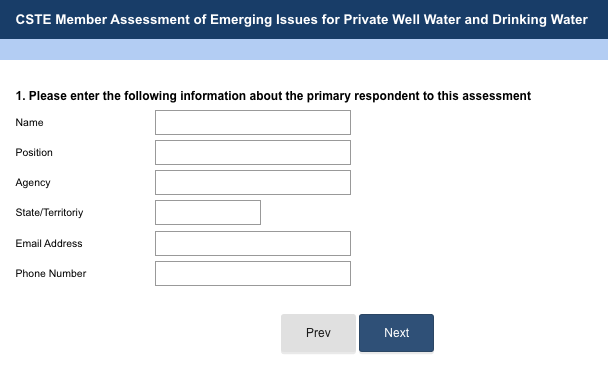Select the Agency input field

(x=253, y=182)
